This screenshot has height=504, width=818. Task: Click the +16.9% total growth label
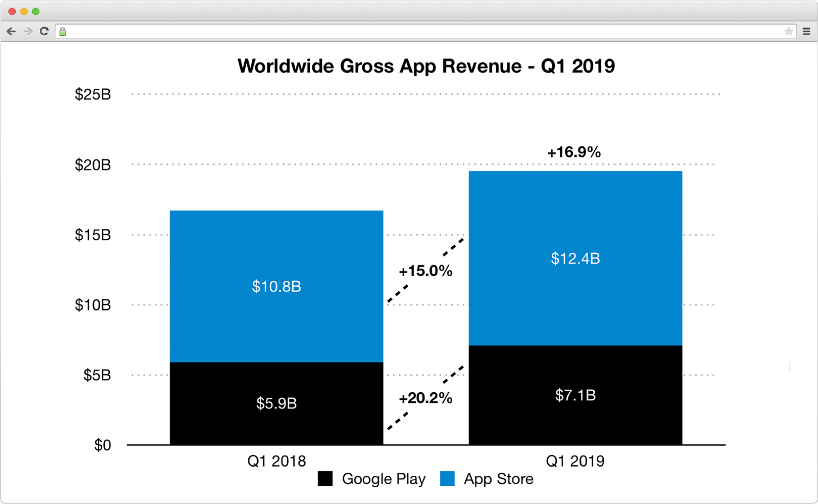click(574, 152)
